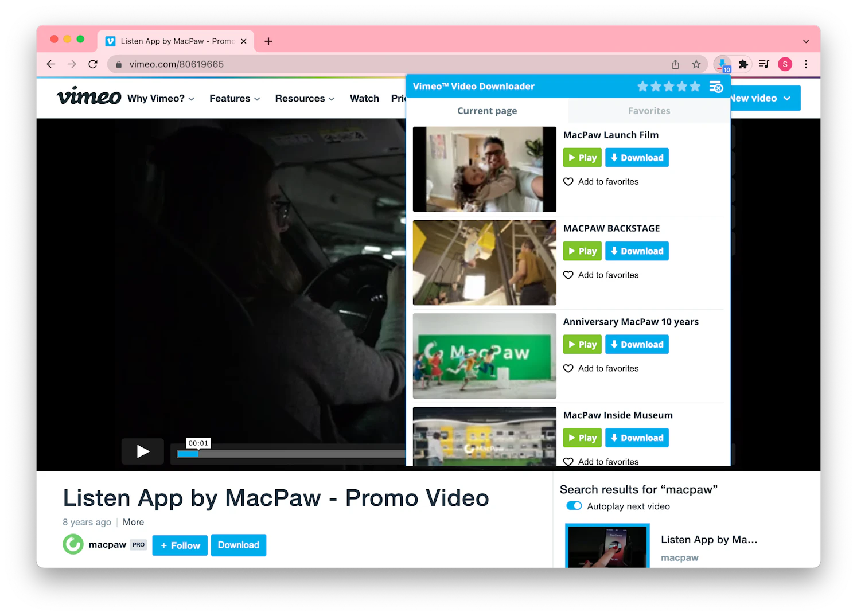Click the heart icon for MACPAW BACKSTAGE
857x616 pixels.
(568, 275)
